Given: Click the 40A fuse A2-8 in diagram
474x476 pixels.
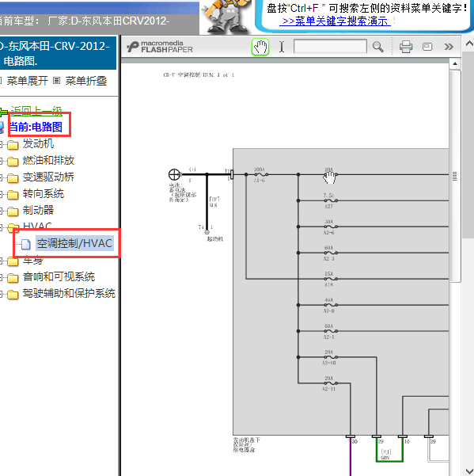Looking at the screenshot, I should tap(330, 305).
